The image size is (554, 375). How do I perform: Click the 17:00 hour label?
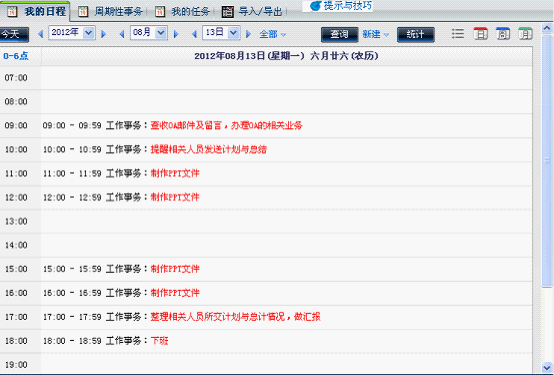(16, 317)
